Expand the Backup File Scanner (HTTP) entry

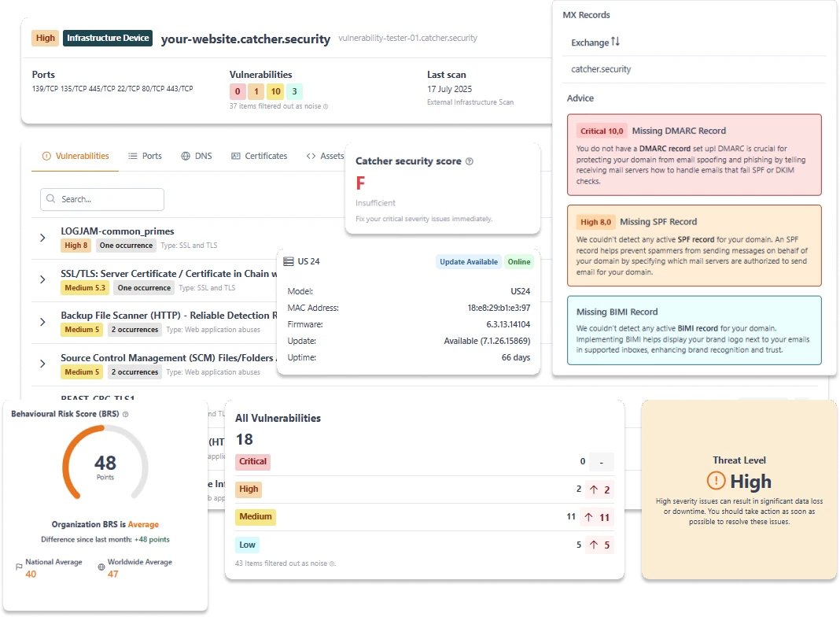coord(42,322)
